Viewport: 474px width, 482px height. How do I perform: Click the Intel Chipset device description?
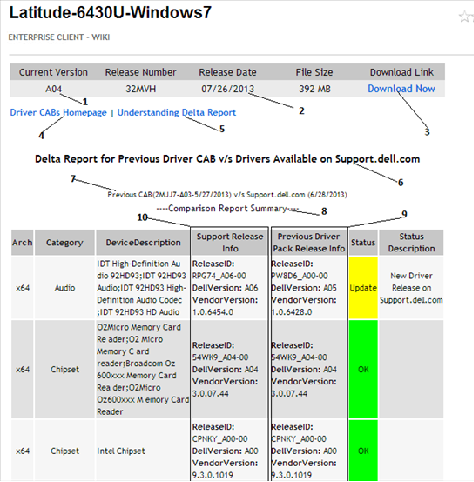coord(143,451)
